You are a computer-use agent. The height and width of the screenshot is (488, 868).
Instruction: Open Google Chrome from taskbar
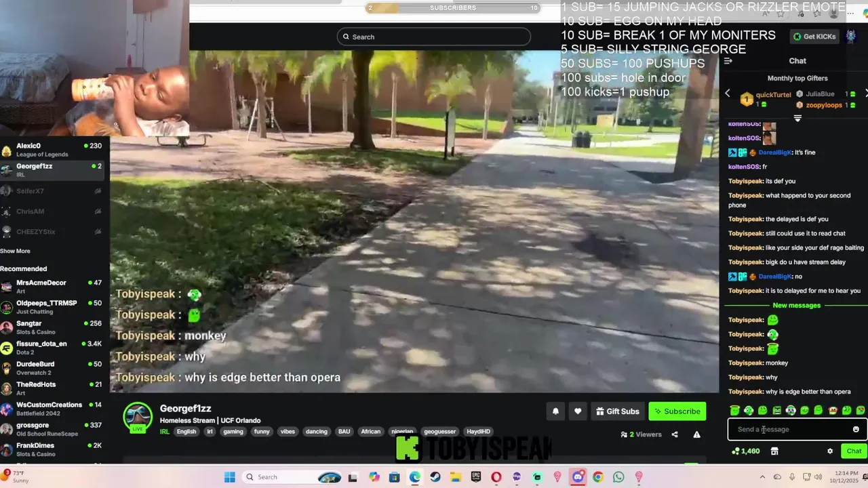pyautogui.click(x=598, y=477)
